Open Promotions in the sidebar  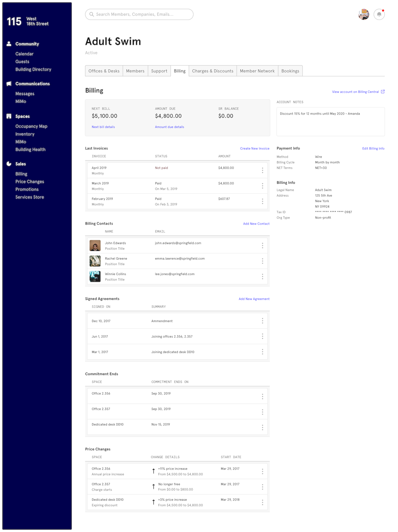(x=27, y=189)
